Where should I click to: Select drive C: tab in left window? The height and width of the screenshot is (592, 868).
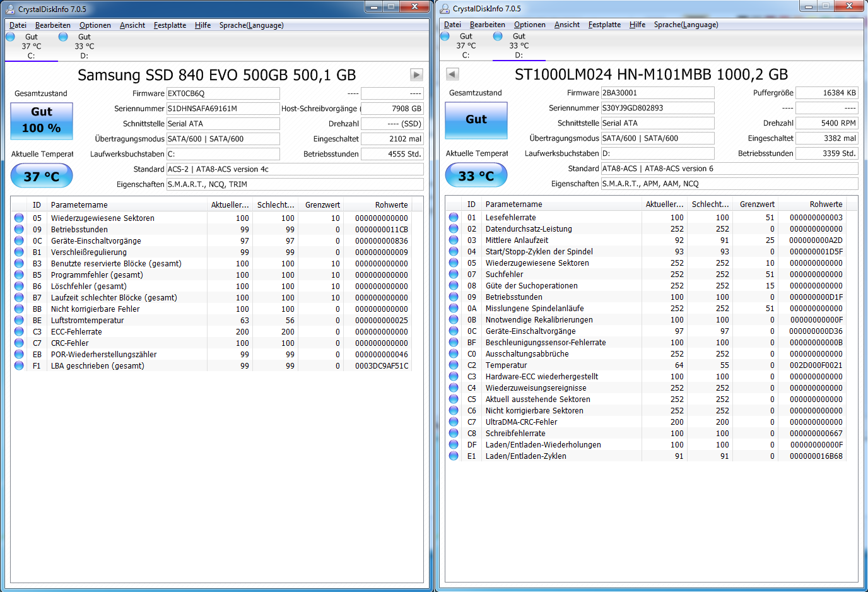pyautogui.click(x=31, y=46)
